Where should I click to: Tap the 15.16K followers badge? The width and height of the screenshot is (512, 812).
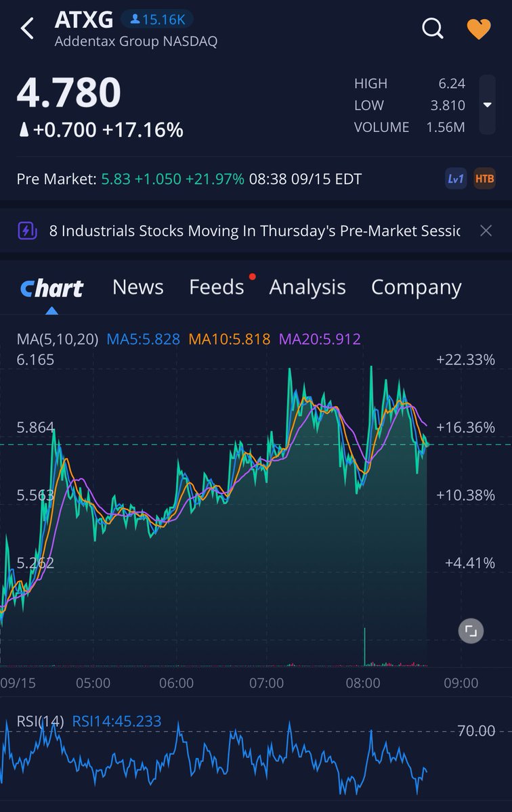156,20
